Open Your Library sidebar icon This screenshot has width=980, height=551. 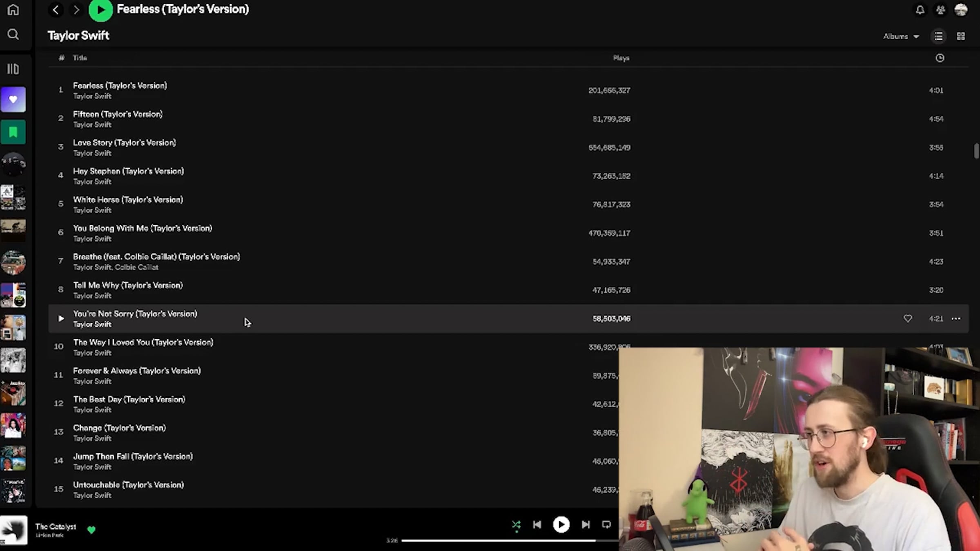[13, 69]
